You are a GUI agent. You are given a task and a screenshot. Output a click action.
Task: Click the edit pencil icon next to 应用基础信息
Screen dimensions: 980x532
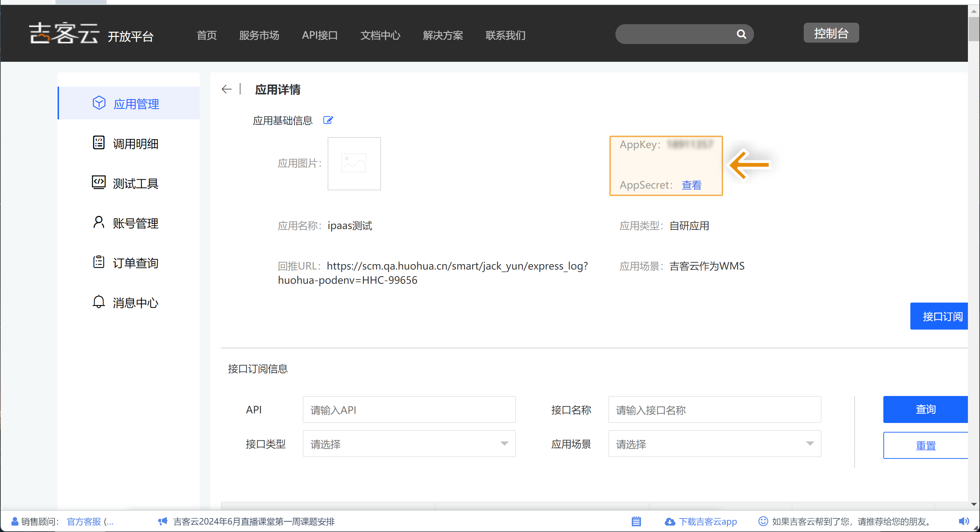[x=328, y=120]
